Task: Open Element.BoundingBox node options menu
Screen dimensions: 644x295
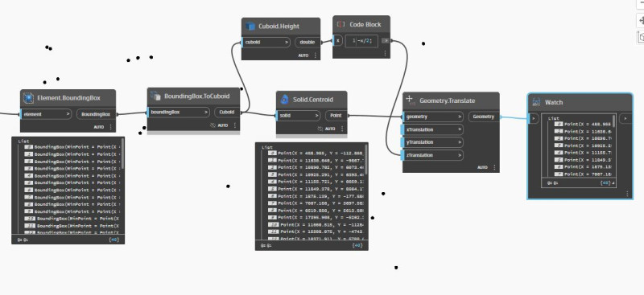Action: point(110,127)
